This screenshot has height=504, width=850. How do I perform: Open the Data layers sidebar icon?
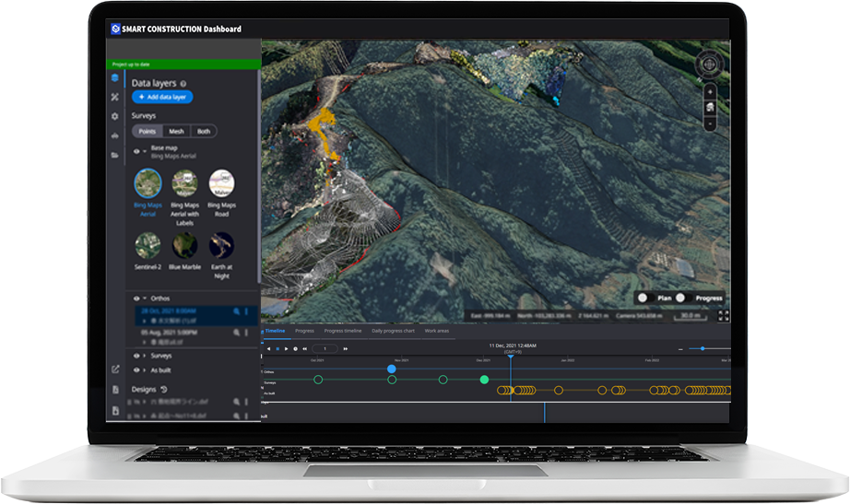pos(114,78)
